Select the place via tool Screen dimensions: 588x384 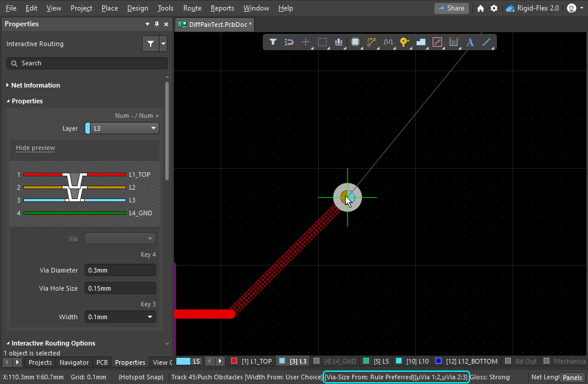404,42
